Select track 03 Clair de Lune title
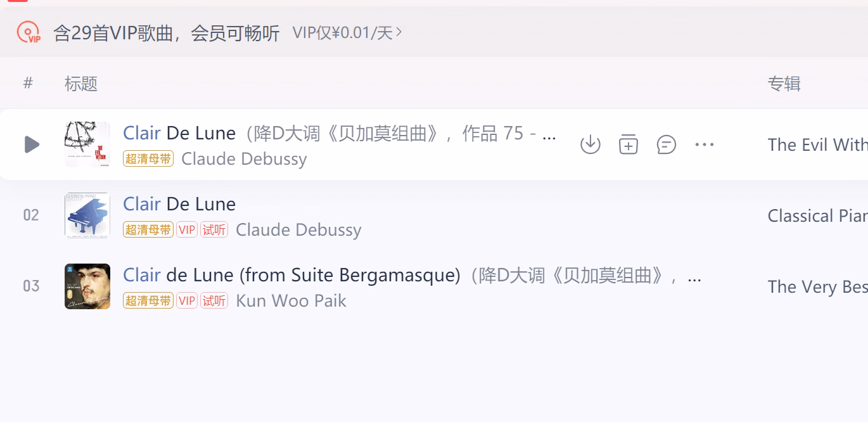 (x=291, y=274)
